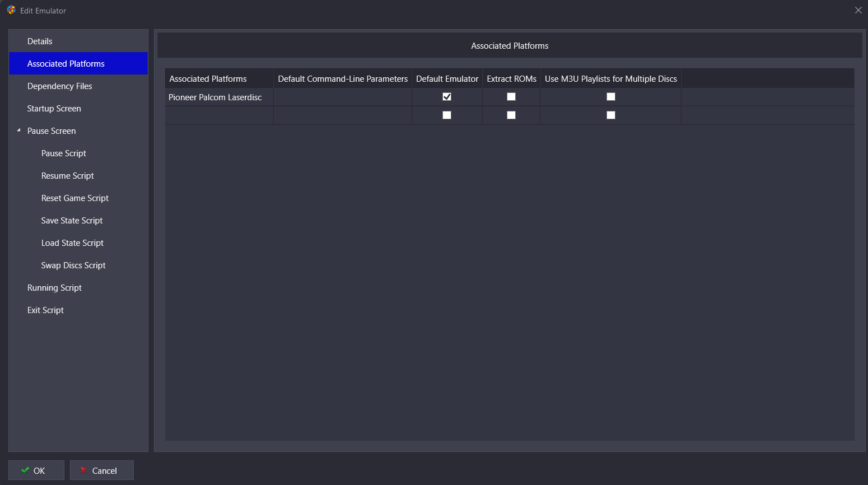Check Use M3U Playlists in empty row

click(611, 115)
